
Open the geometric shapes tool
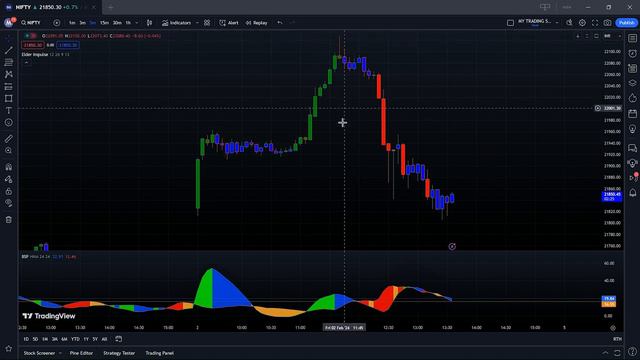(9, 98)
